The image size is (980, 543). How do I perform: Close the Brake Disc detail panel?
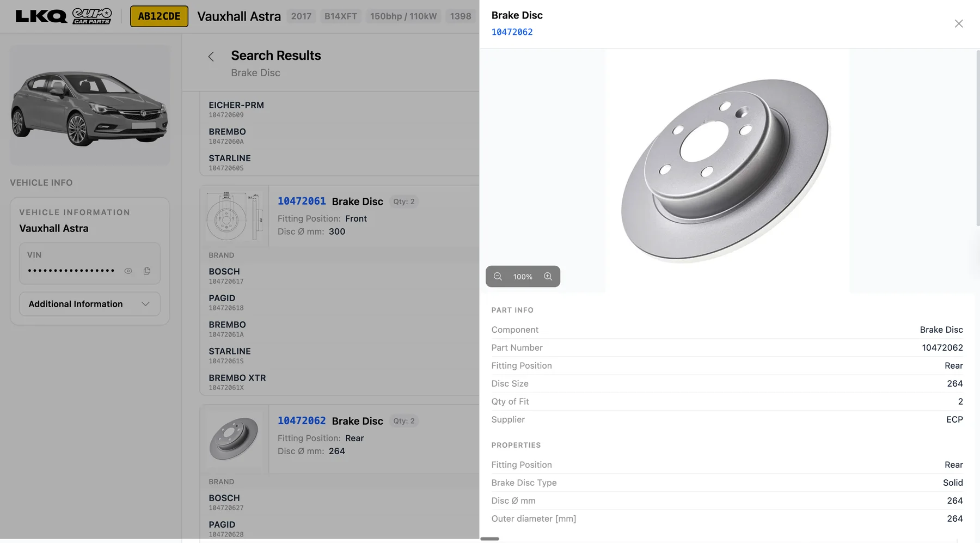click(x=959, y=23)
